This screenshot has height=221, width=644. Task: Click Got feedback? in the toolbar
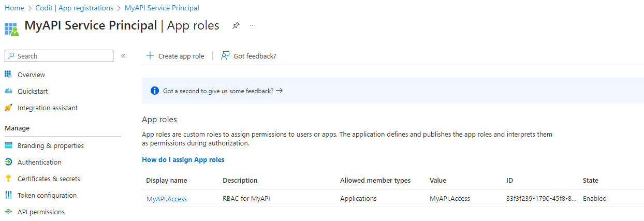point(248,56)
